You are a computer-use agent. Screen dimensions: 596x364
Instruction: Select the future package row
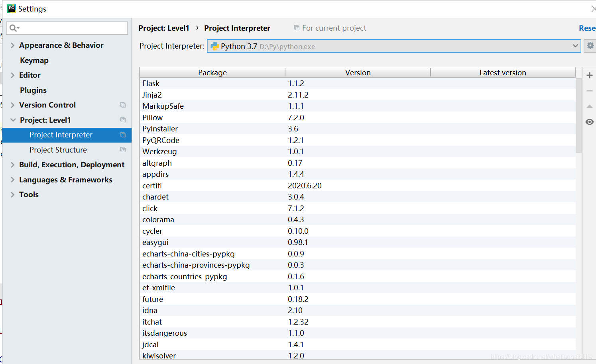358,299
